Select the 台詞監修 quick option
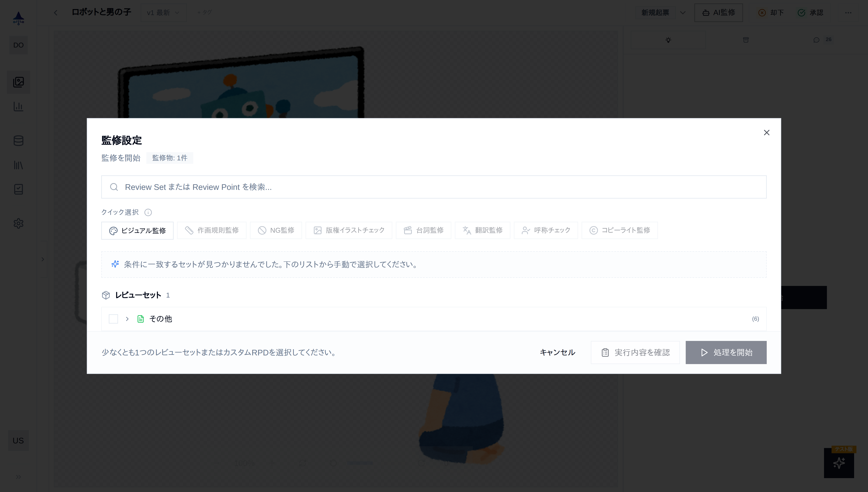The image size is (868, 492). 424,230
